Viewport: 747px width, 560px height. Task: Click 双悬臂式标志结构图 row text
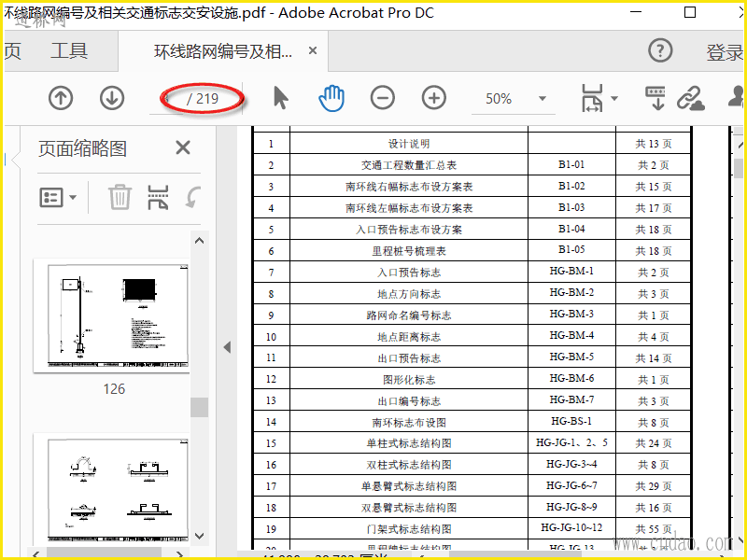(x=409, y=508)
